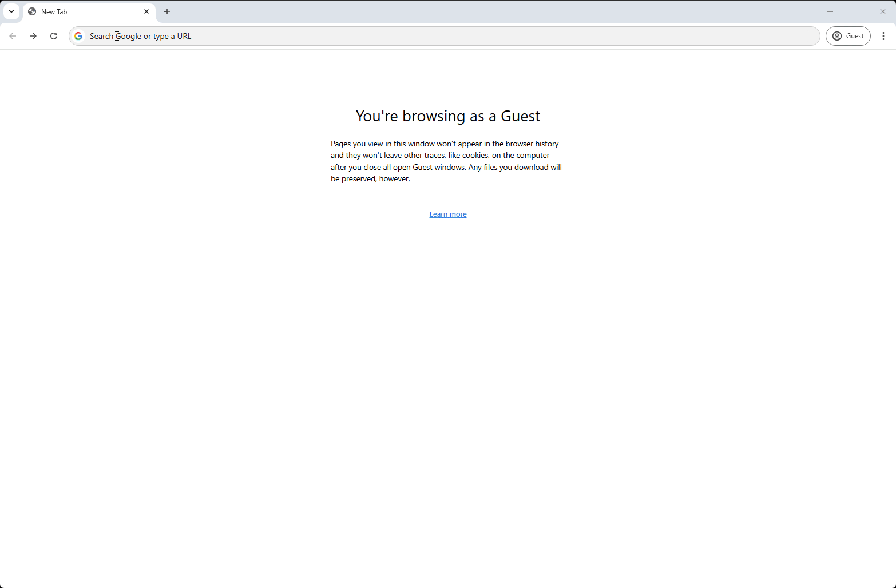Click the "You're browsing as a Guest" heading
This screenshot has width=896, height=588.
(448, 116)
